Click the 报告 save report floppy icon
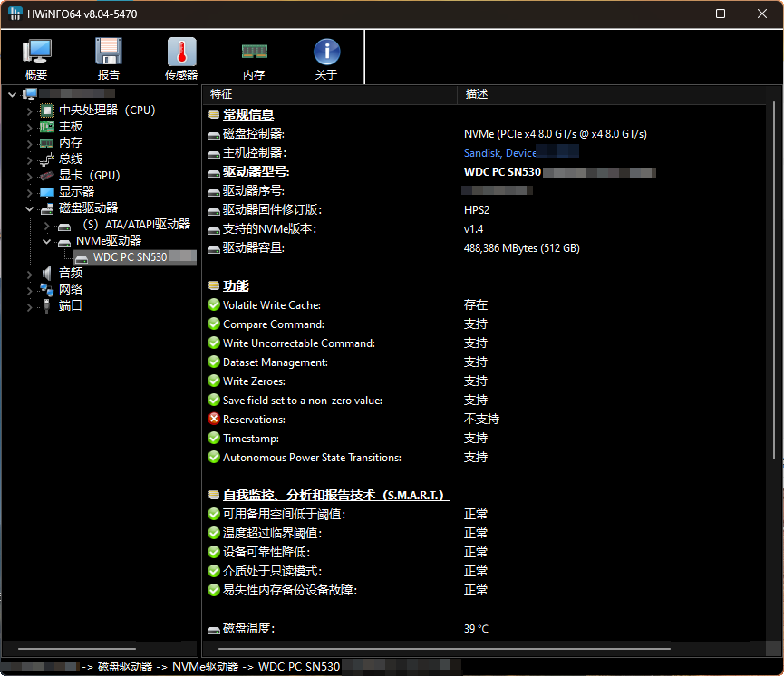The width and height of the screenshot is (784, 676). [x=109, y=52]
